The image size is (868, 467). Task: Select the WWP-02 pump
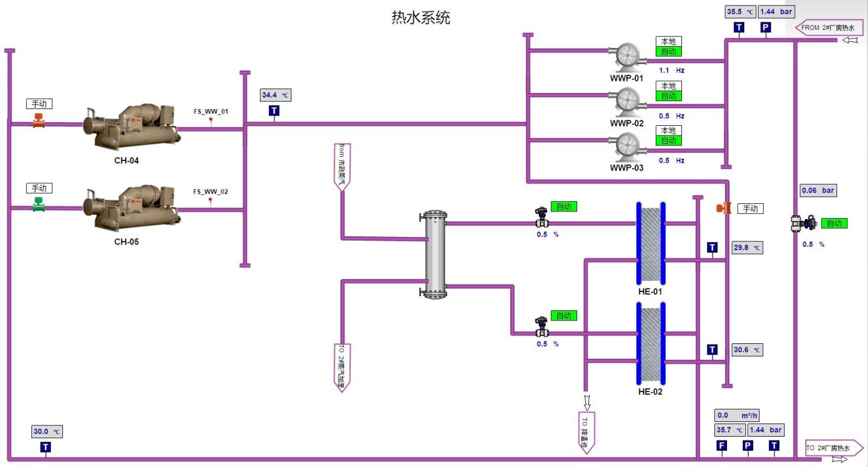pos(627,102)
